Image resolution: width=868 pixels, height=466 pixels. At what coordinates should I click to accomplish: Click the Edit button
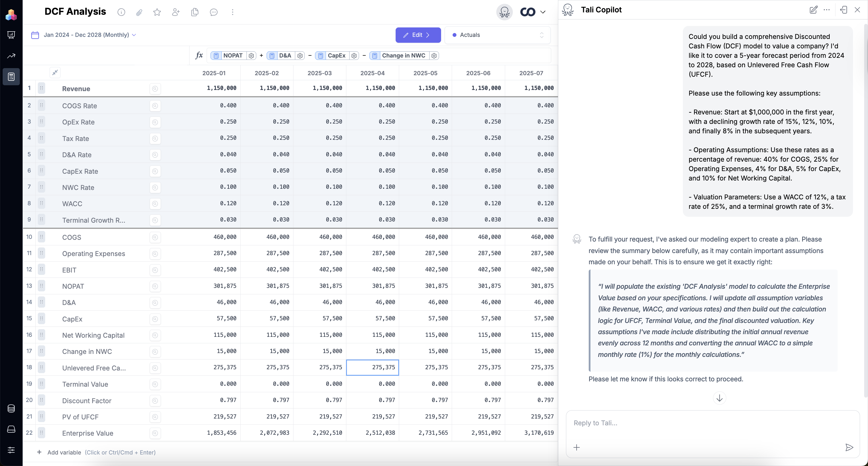point(418,35)
